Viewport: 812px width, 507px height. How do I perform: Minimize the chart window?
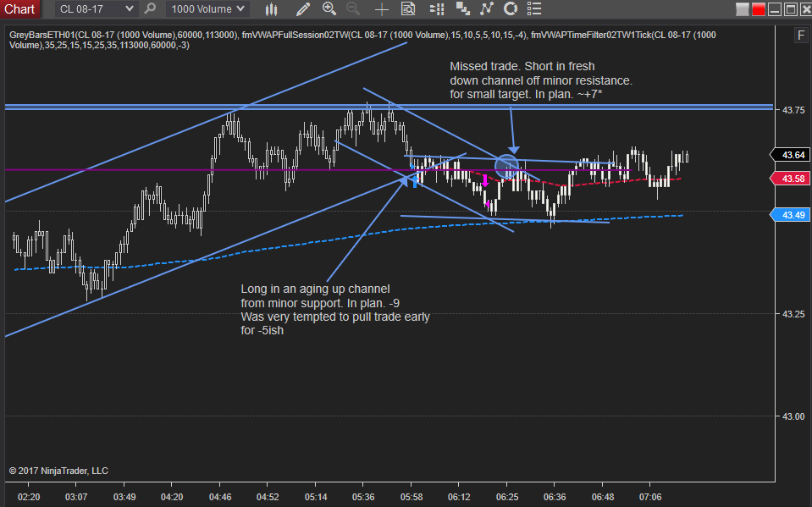point(775,9)
